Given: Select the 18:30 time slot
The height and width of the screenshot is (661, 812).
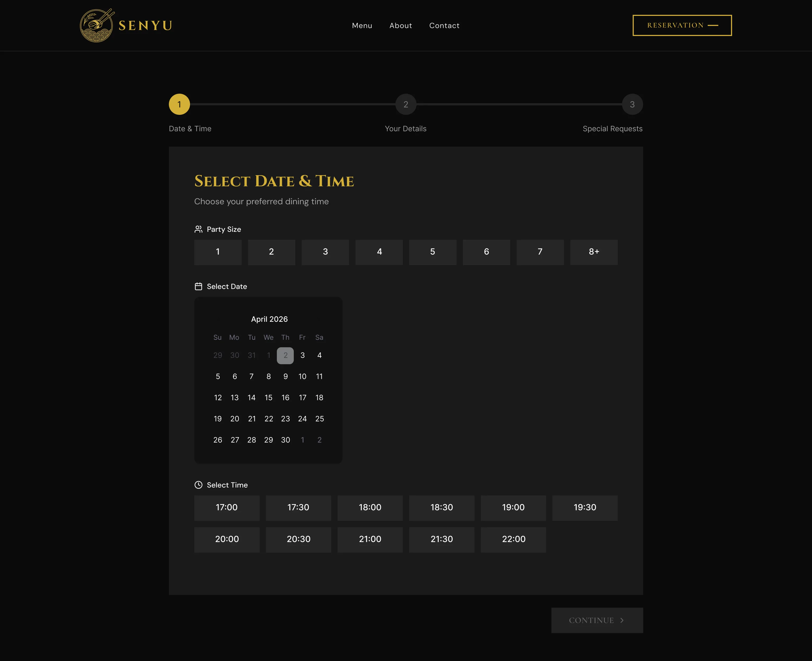Looking at the screenshot, I should [x=442, y=508].
